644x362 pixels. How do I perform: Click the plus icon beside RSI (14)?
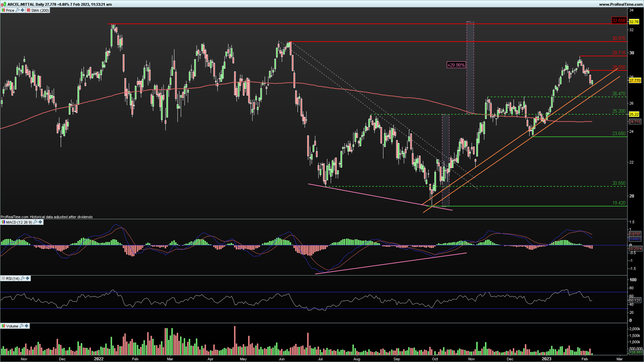pyautogui.click(x=28, y=278)
